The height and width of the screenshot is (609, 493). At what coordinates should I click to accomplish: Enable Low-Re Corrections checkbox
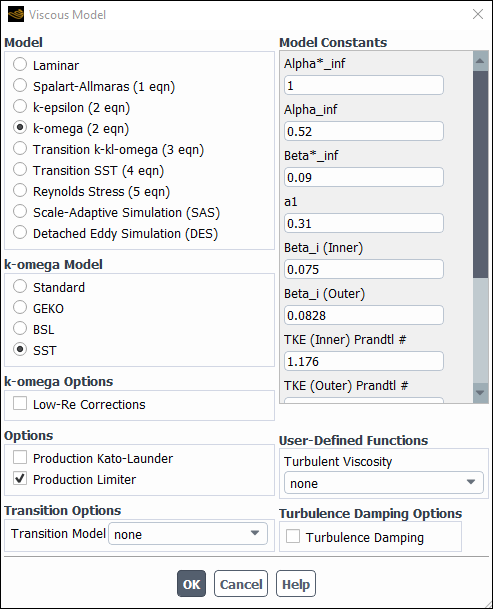(x=20, y=403)
